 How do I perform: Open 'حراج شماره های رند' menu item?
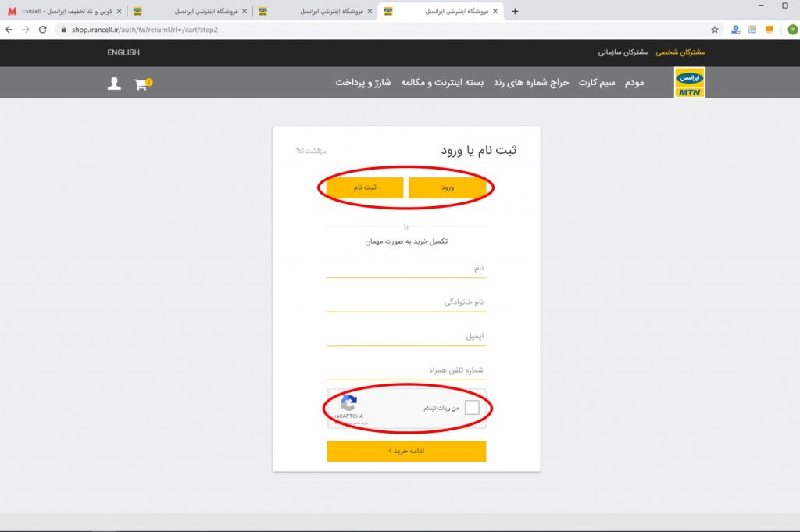[531, 83]
